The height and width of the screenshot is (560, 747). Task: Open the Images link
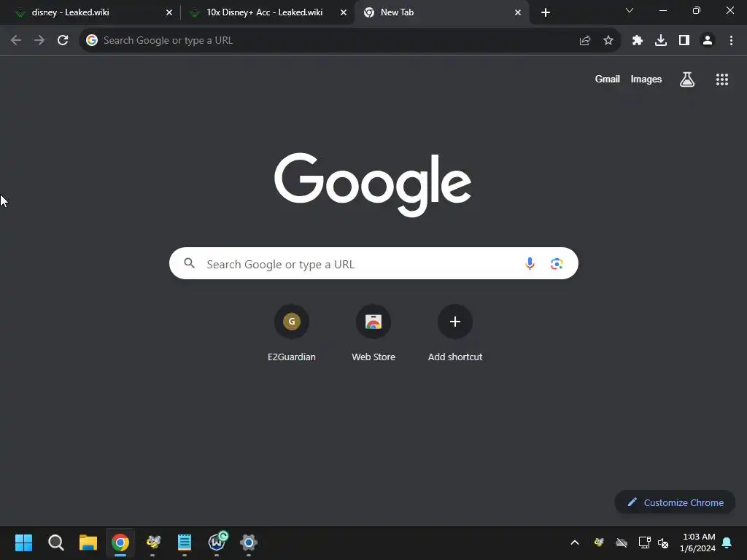click(x=646, y=79)
